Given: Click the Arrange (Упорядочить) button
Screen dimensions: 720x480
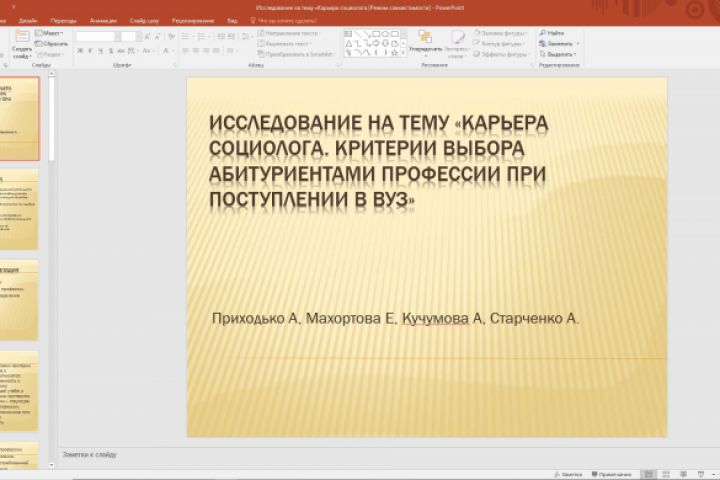Looking at the screenshot, I should 425,44.
